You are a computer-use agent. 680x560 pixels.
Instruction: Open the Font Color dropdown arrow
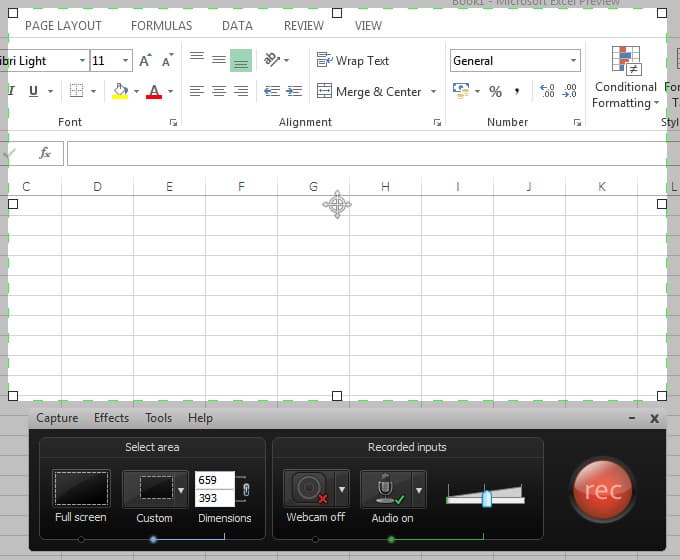point(170,91)
